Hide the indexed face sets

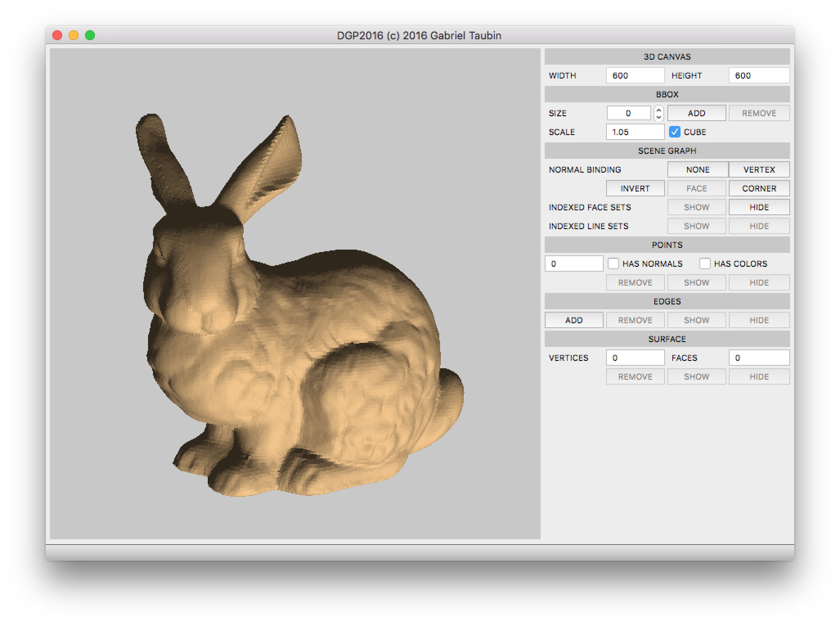coord(759,207)
